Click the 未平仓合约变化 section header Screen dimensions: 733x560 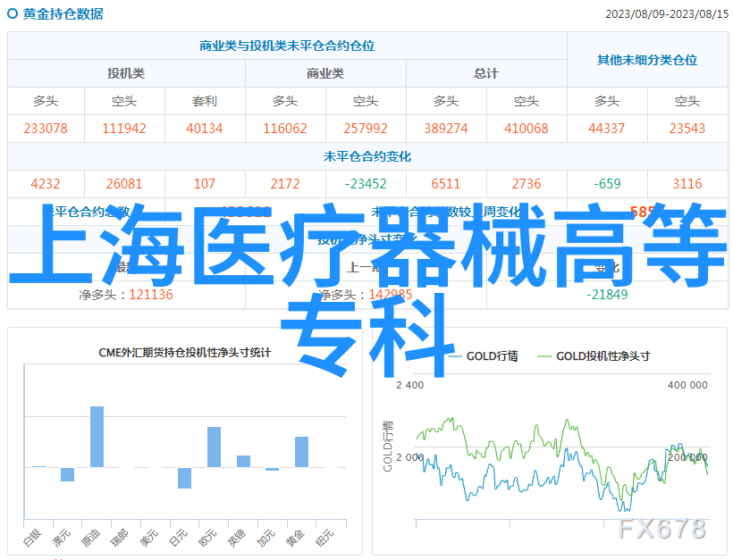[367, 156]
